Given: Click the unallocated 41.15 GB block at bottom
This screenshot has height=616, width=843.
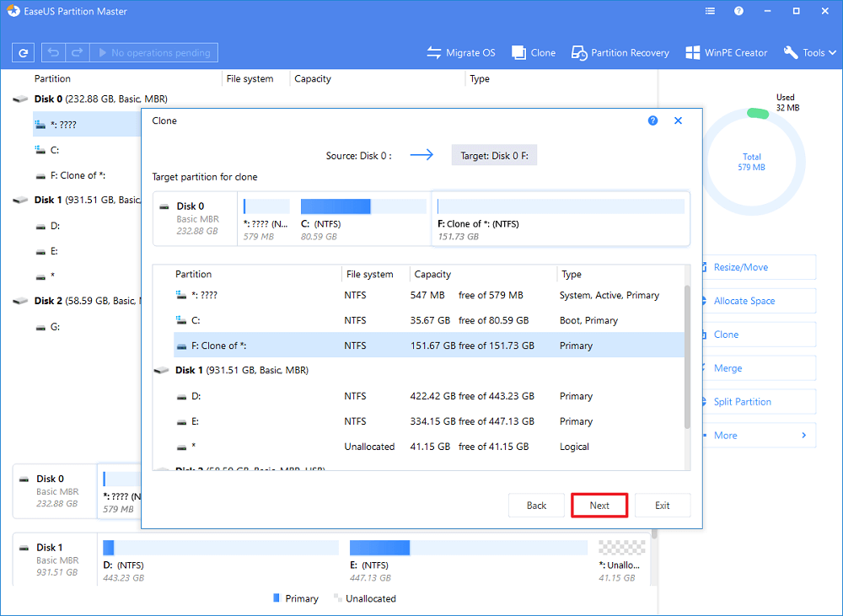Looking at the screenshot, I should pyautogui.click(x=622, y=548).
